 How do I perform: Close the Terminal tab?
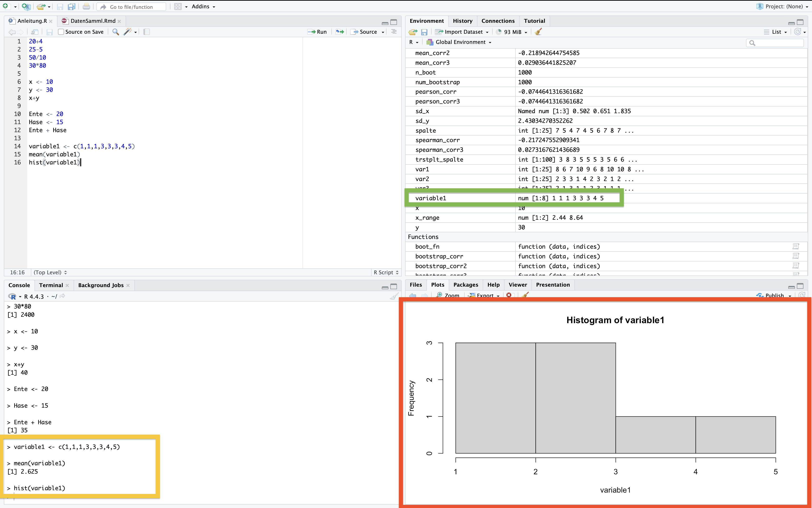click(x=67, y=285)
